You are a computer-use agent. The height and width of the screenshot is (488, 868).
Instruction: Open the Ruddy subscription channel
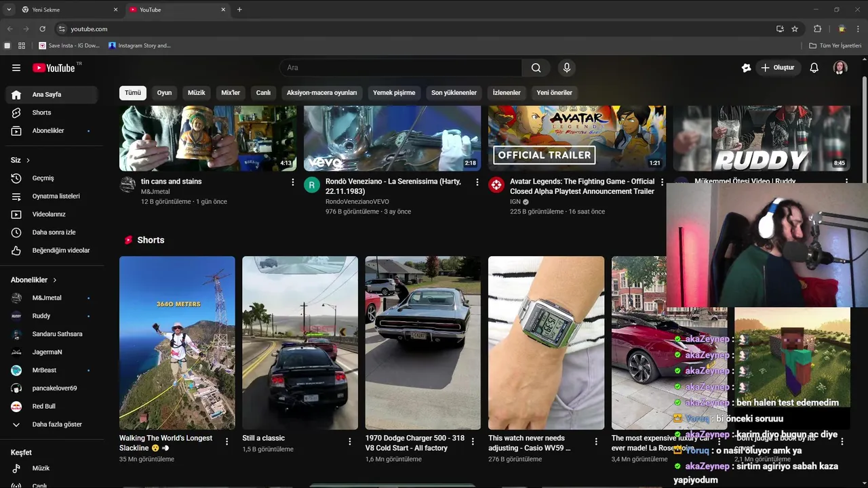(x=52, y=316)
